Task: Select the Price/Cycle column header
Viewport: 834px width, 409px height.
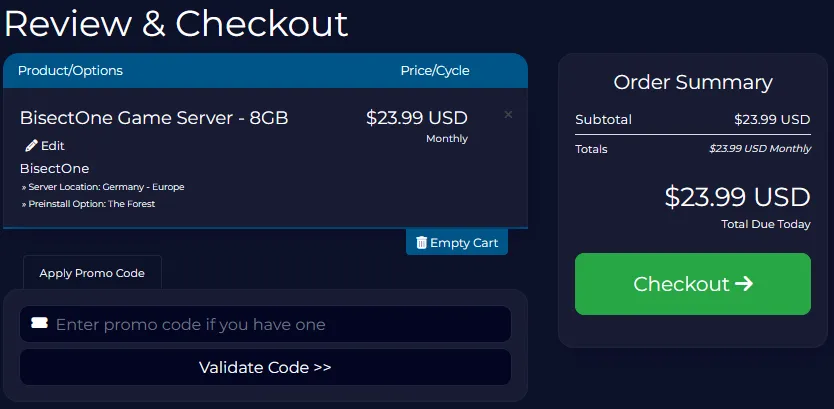Action: pyautogui.click(x=434, y=71)
